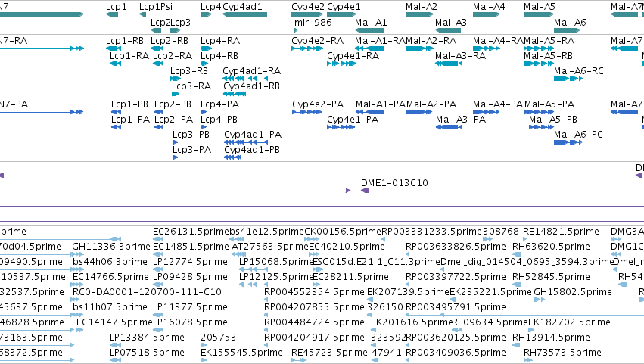Select transcript Lcp1-RA
This screenshot has height=364, width=644.
tap(115, 64)
